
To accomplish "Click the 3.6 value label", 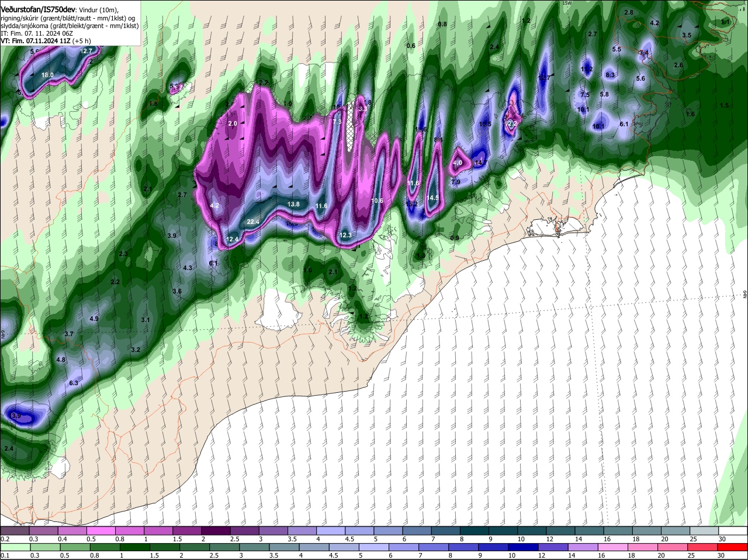I will [x=177, y=291].
